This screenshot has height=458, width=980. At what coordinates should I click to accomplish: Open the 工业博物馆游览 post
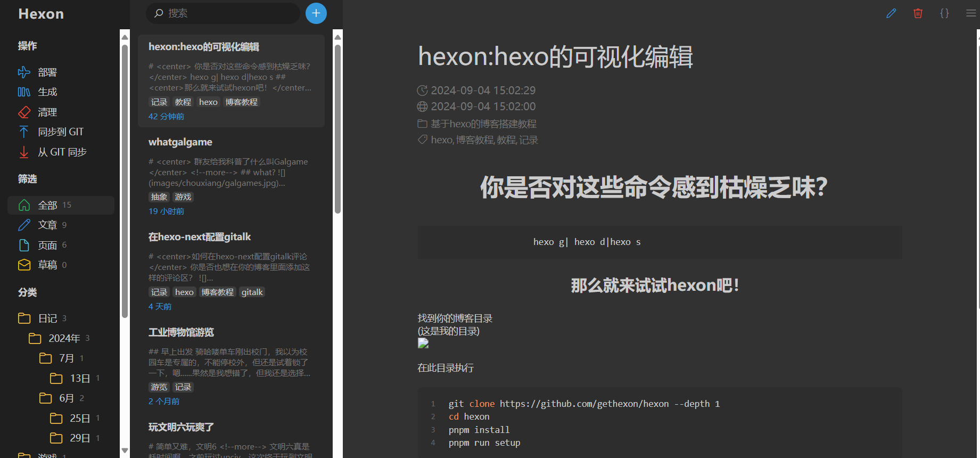pyautogui.click(x=231, y=366)
